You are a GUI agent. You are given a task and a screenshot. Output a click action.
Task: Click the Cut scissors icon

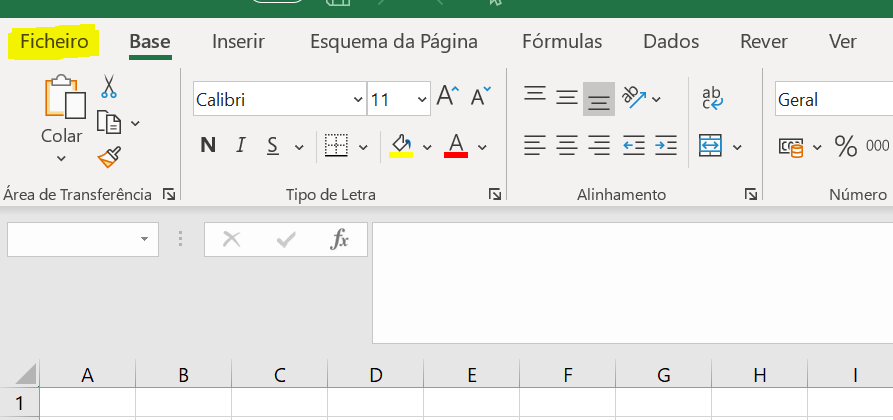pyautogui.click(x=108, y=86)
